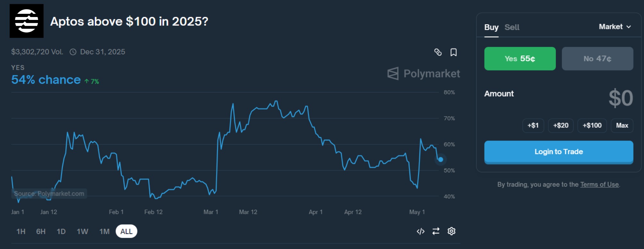Click the $0 amount input field
The image size is (644, 249).
tap(620, 98)
